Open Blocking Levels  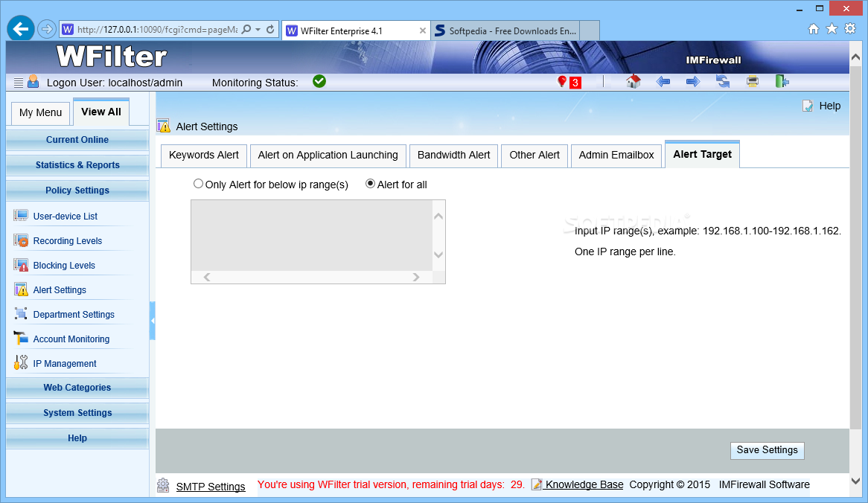[x=64, y=266]
